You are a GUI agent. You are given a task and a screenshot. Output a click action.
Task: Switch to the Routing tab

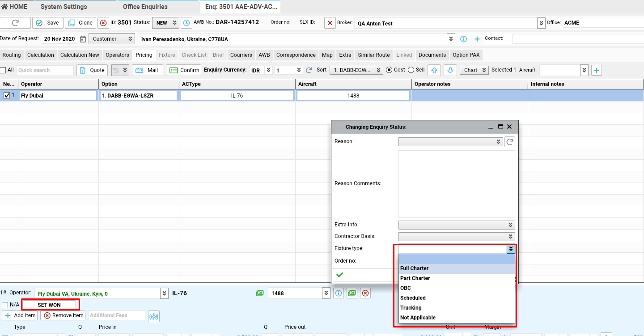(x=12, y=55)
